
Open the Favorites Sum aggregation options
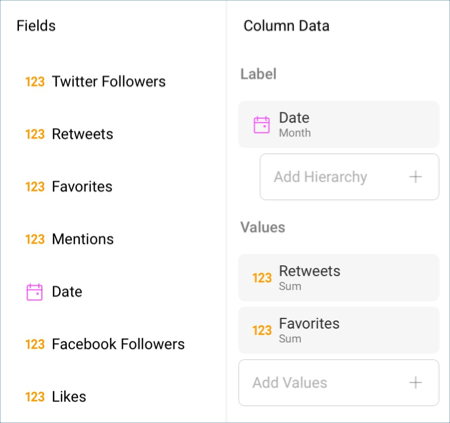[339, 330]
